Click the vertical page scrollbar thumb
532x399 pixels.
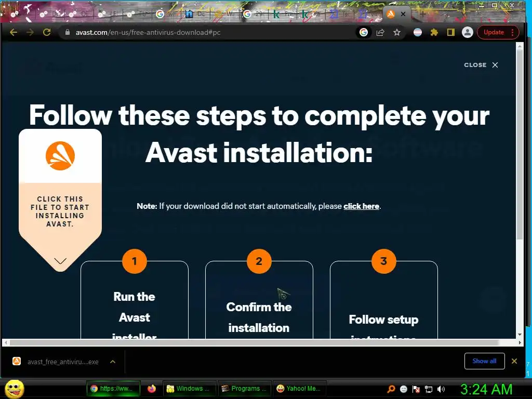coord(520,145)
